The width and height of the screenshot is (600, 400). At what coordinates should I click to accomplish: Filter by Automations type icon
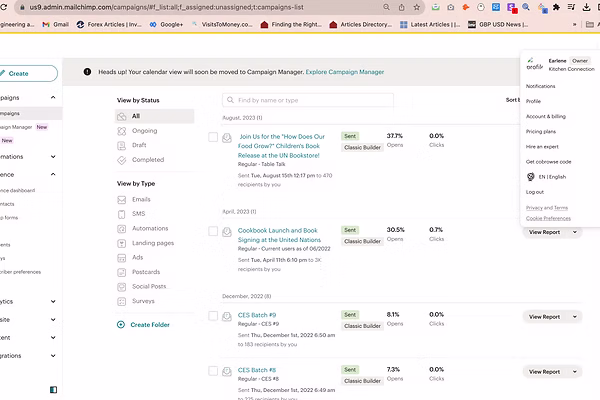pyautogui.click(x=122, y=229)
